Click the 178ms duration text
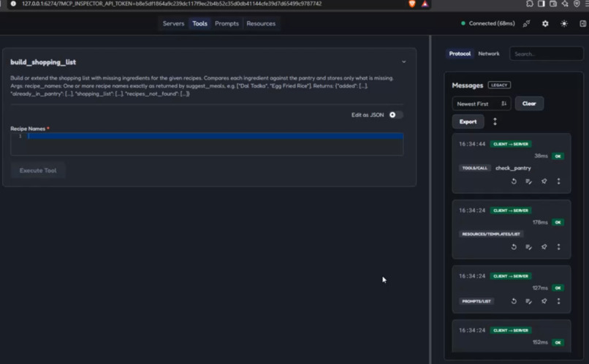Viewport: 589px width, 364px height. [x=540, y=222]
